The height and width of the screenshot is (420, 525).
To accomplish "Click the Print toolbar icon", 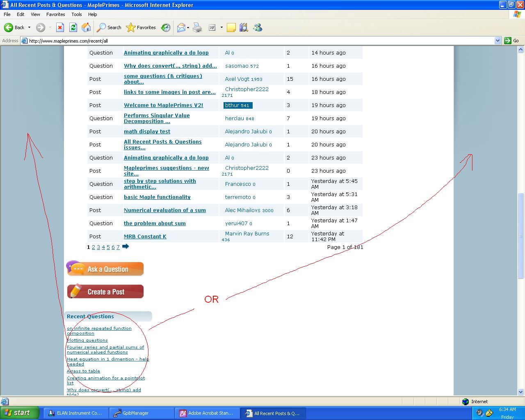I will click(197, 27).
